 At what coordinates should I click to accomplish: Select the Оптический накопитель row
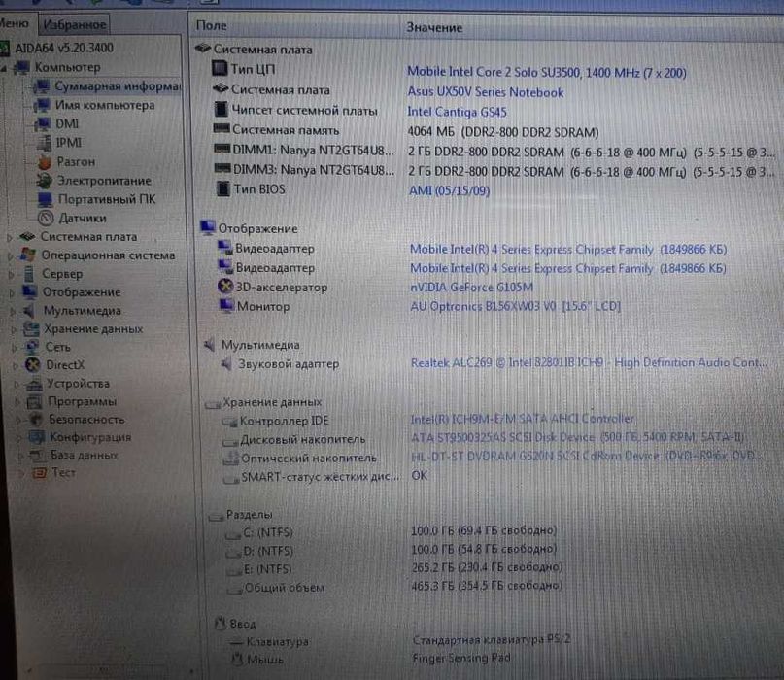[x=493, y=457]
